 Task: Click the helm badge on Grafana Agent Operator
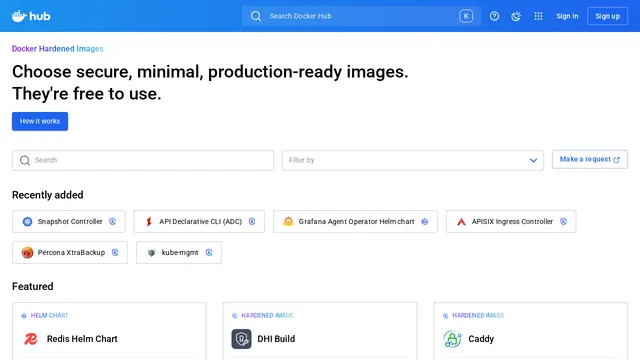424,221
